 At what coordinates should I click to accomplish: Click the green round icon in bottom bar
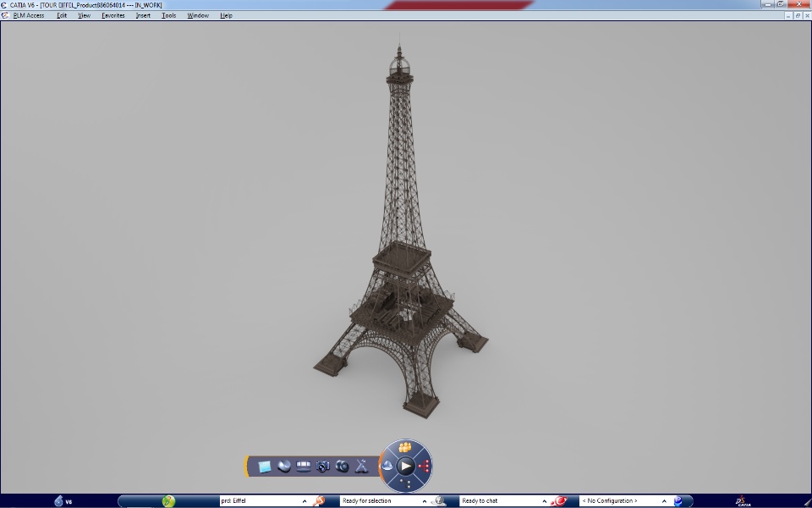tap(168, 500)
